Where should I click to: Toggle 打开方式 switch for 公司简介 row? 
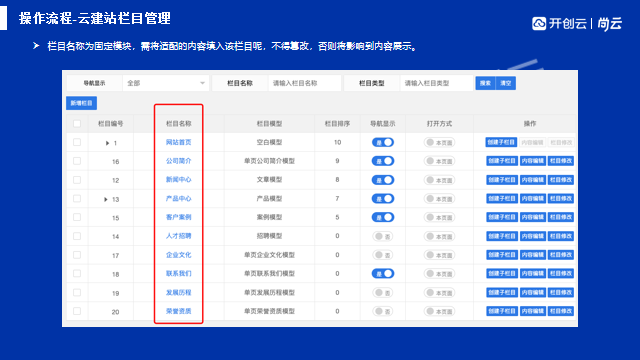(x=439, y=161)
